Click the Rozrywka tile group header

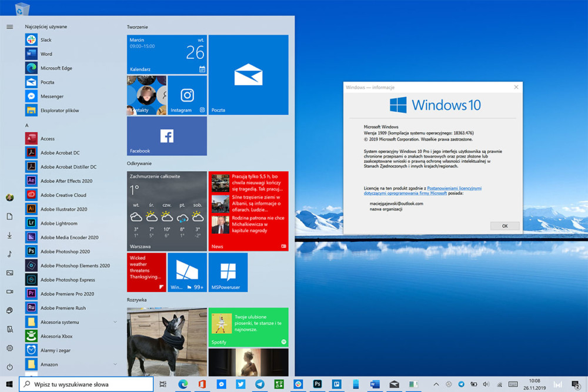[136, 300]
